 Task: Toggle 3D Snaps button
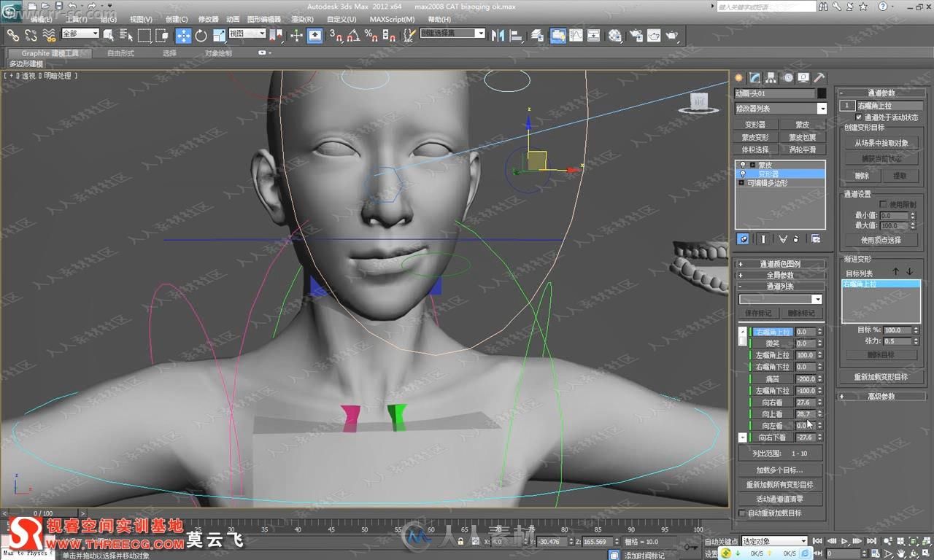336,34
